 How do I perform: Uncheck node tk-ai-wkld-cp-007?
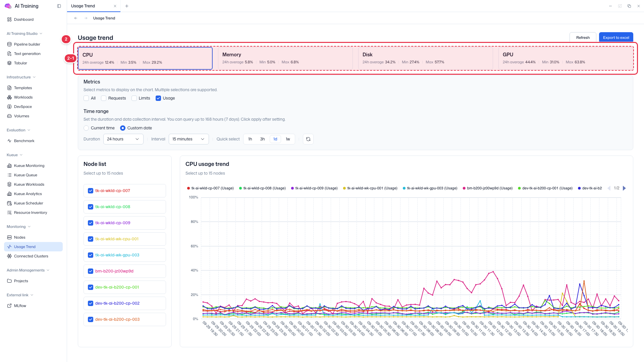coord(91,191)
